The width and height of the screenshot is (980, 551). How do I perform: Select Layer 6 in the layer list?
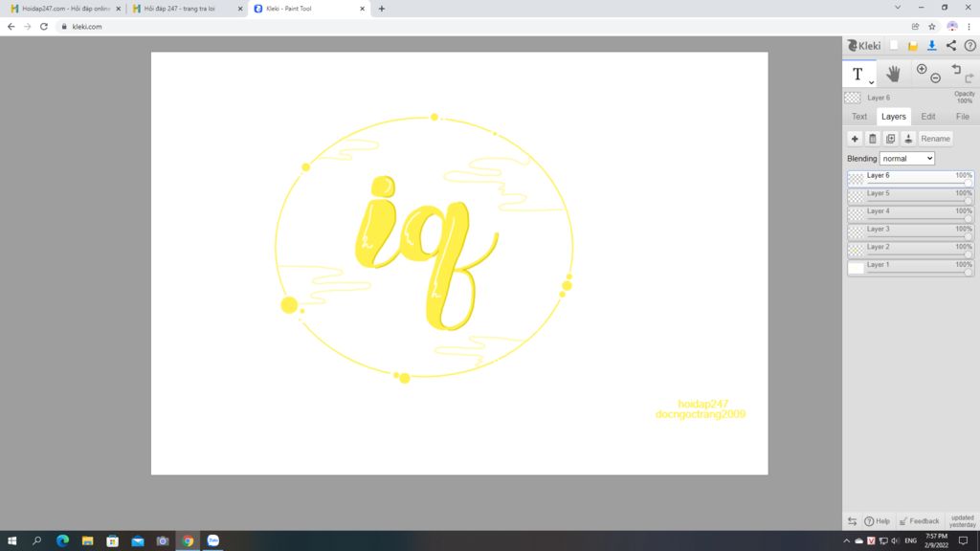tap(911, 178)
